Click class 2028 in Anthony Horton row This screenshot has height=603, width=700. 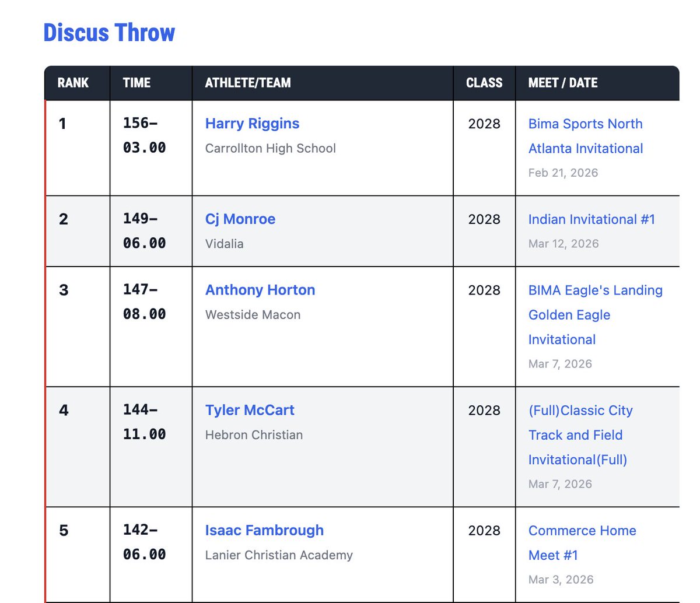[x=484, y=290]
